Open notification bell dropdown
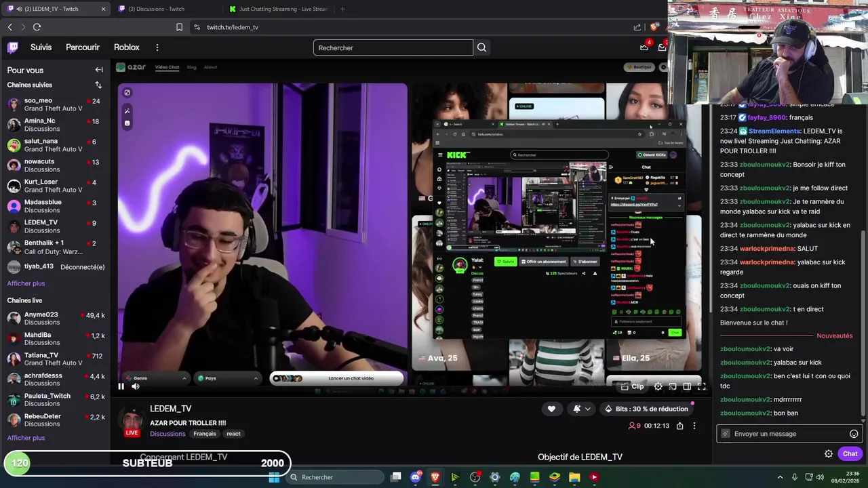This screenshot has width=868, height=488. pyautogui.click(x=581, y=409)
